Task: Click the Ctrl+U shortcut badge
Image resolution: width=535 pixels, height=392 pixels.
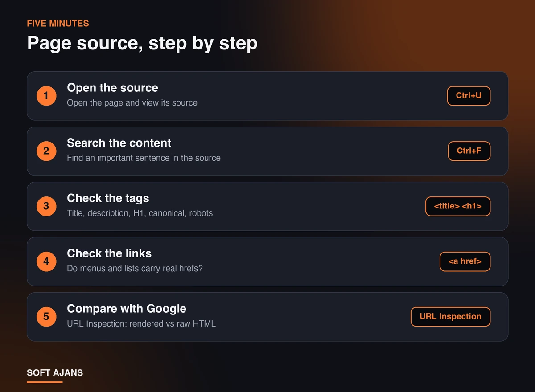Action: point(469,96)
